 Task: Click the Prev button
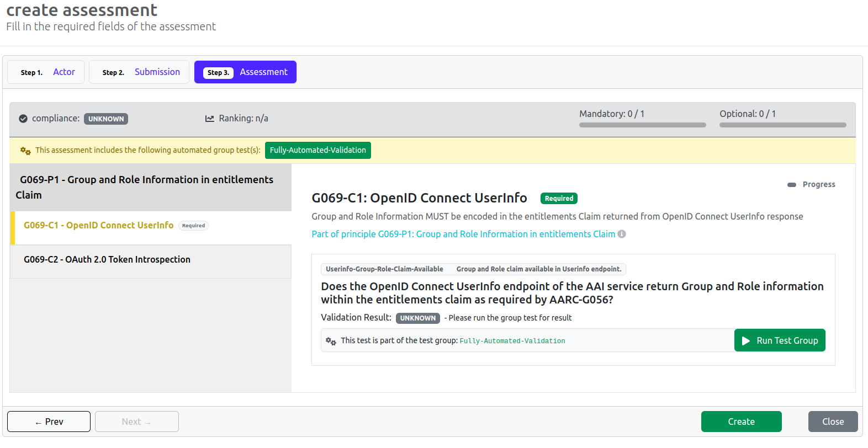pos(49,422)
